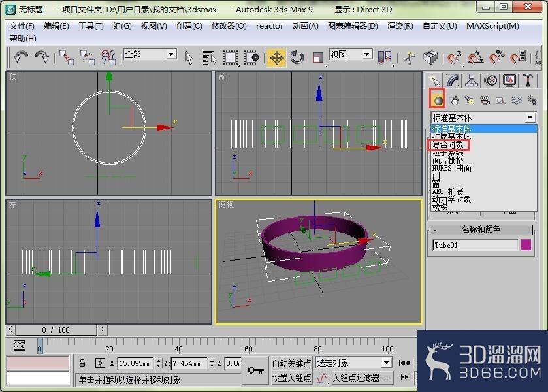
Task: Choose 复合对象 from the list
Action: 449,144
